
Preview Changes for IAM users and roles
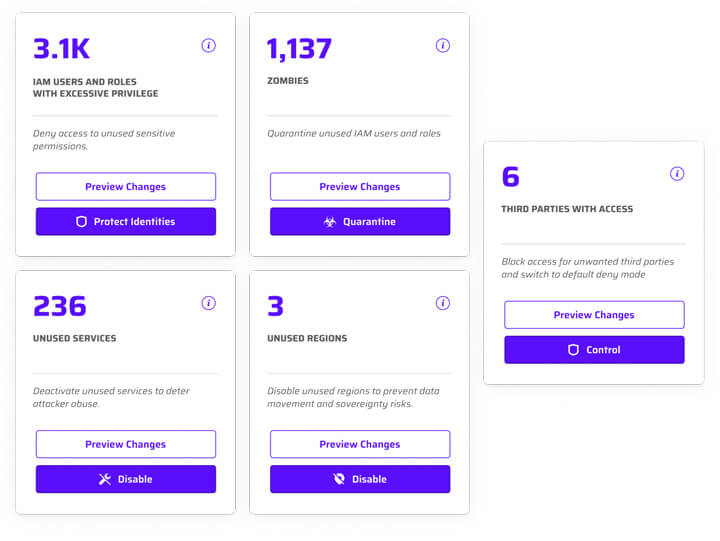tap(126, 187)
